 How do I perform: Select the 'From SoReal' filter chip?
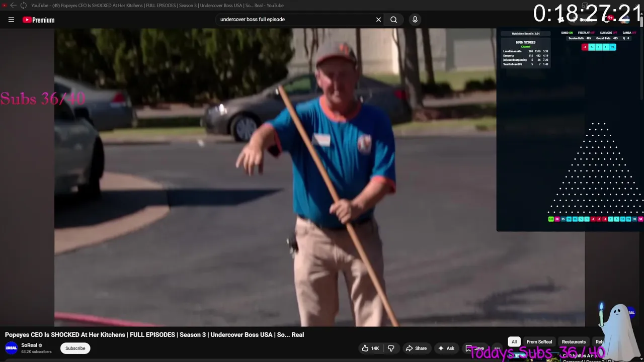click(539, 342)
